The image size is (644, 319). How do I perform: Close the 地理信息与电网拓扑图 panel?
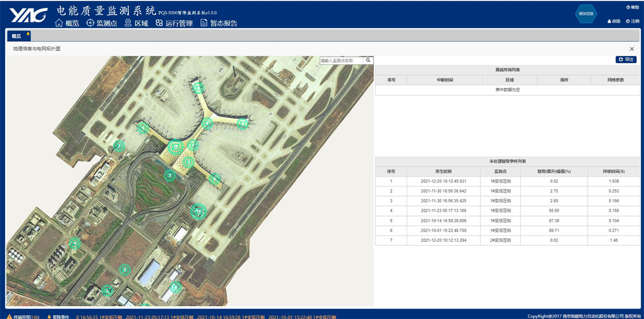tap(632, 49)
